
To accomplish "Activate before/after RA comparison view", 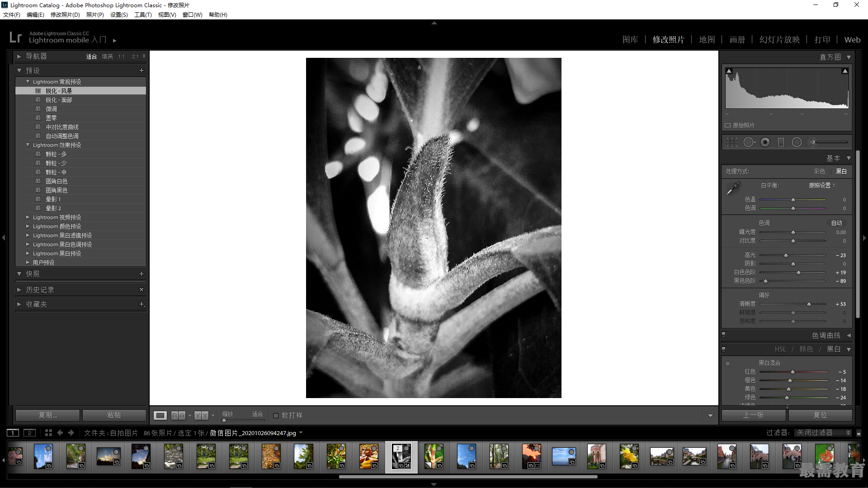I will [178, 415].
